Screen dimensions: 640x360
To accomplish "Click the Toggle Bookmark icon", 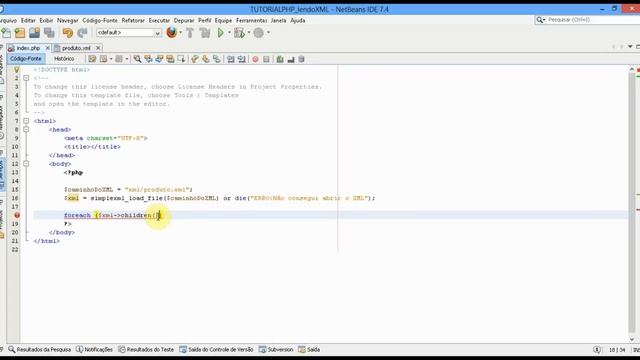I will pos(217,59).
